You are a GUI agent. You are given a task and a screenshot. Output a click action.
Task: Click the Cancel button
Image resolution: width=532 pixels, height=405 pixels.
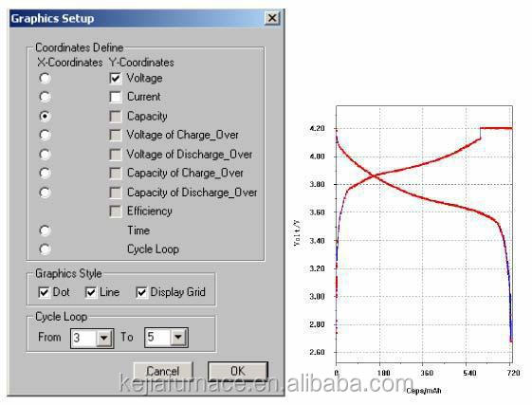[x=163, y=371]
